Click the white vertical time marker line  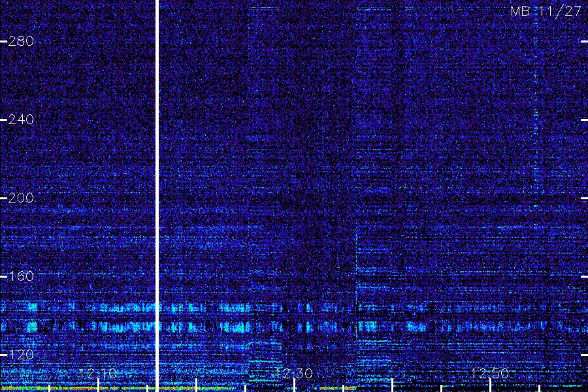pos(157,196)
